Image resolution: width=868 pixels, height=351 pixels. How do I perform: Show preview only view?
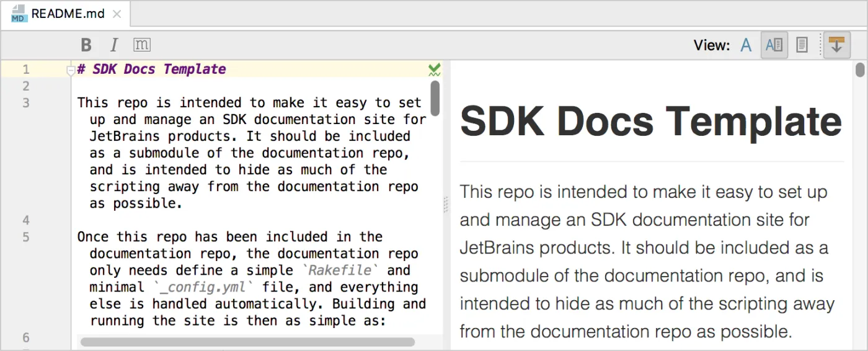click(802, 45)
